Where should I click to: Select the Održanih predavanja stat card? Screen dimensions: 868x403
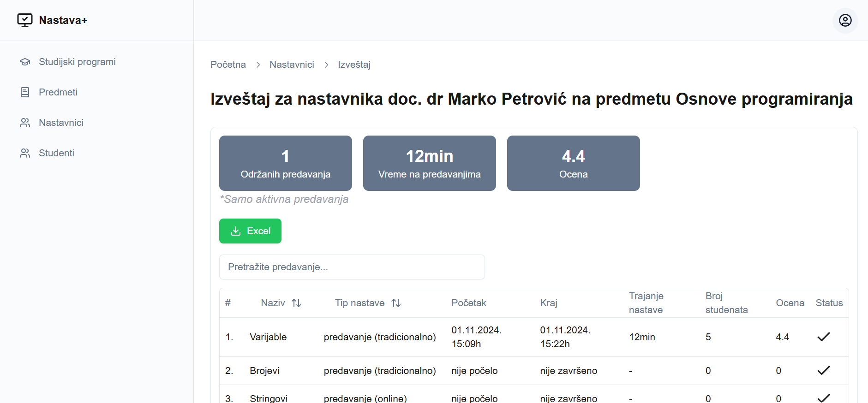pos(285,163)
